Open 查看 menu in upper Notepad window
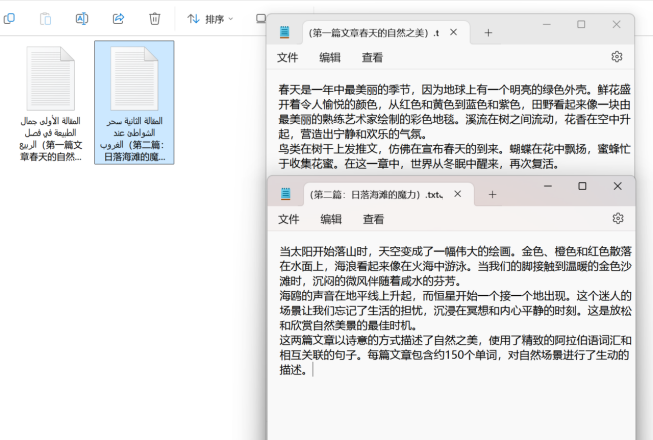This screenshot has width=653, height=440. point(372,57)
